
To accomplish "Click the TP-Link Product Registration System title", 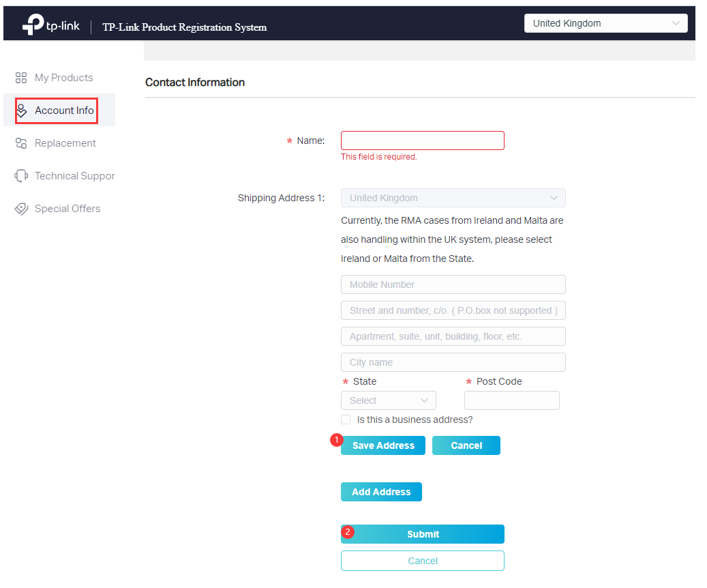I will pyautogui.click(x=184, y=27).
